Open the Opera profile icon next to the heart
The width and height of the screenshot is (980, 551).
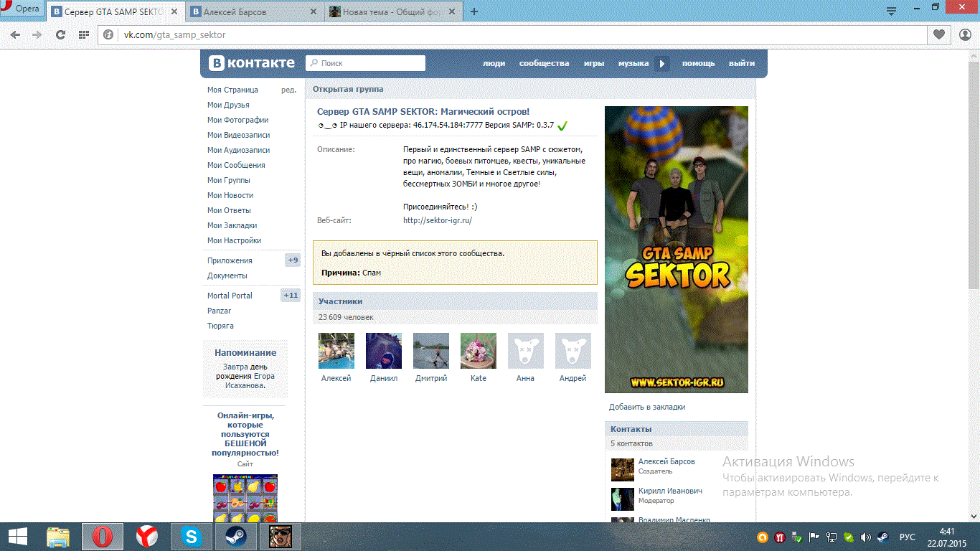click(x=965, y=34)
